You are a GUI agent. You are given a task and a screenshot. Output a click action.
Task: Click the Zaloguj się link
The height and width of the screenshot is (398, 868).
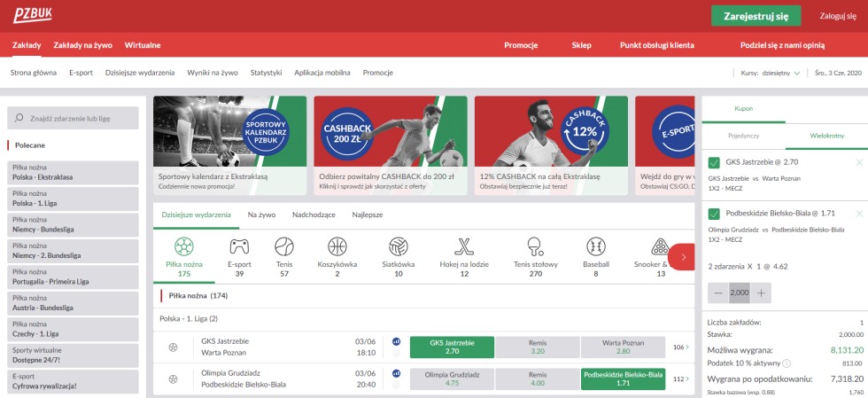[838, 16]
